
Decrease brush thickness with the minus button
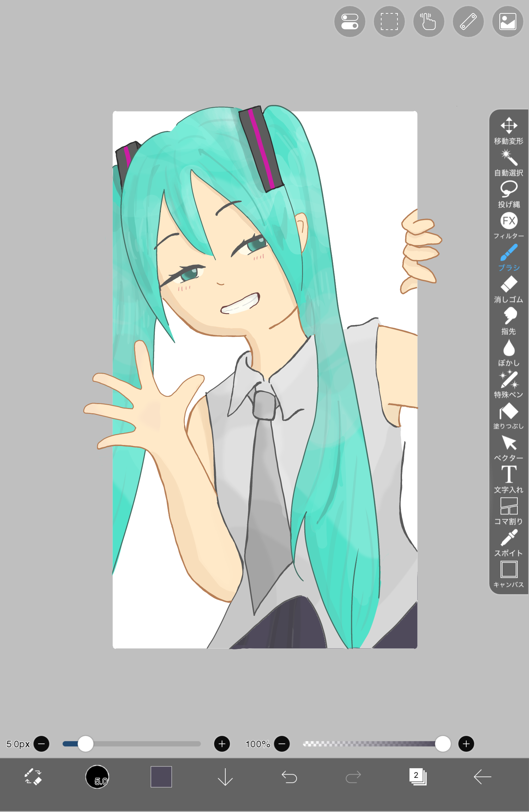(42, 744)
